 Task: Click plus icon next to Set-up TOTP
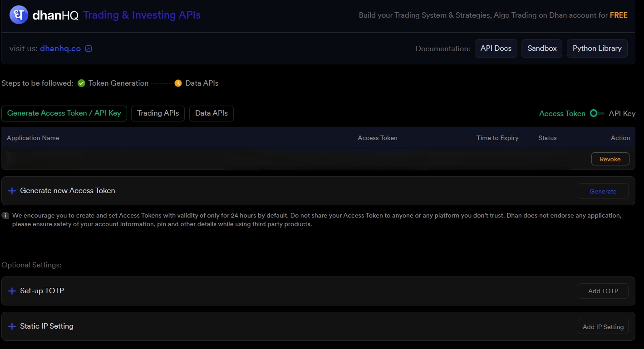(x=12, y=291)
